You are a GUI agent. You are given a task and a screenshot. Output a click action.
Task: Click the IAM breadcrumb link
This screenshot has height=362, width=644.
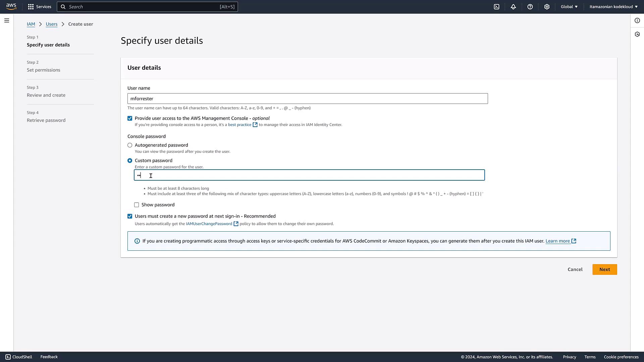(x=31, y=24)
